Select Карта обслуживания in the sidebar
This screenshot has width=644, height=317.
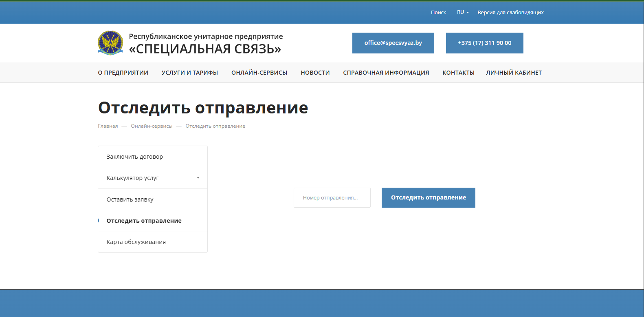[x=153, y=242]
